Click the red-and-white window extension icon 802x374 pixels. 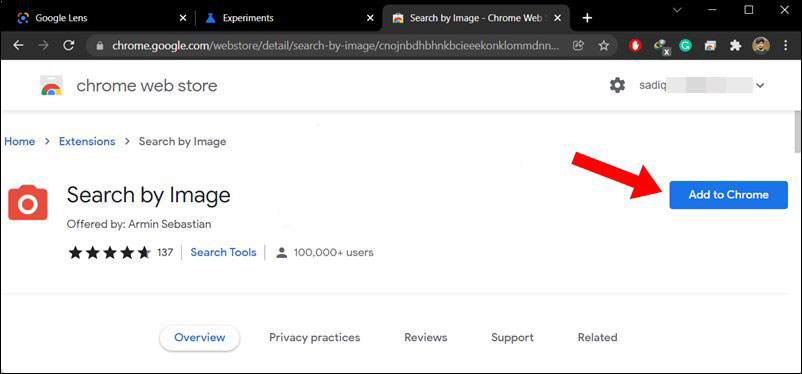pyautogui.click(x=710, y=46)
